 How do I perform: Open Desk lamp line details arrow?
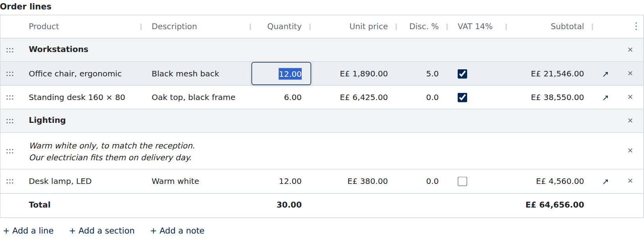[605, 182]
